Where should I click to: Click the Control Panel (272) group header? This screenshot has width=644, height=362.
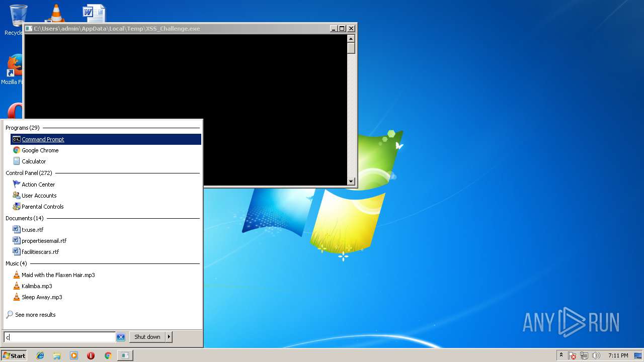pos(29,173)
